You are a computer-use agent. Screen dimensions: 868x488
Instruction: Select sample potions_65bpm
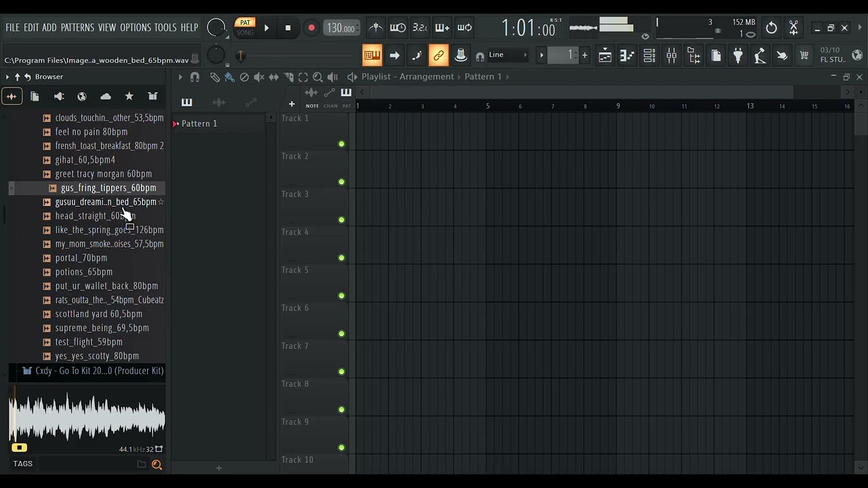pos(83,272)
